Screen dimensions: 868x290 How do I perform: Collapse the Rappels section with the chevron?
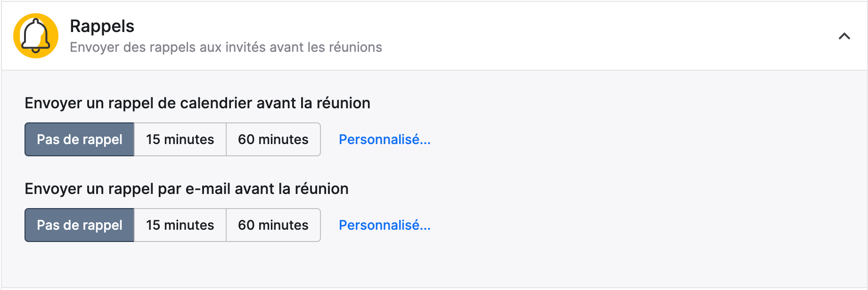844,36
